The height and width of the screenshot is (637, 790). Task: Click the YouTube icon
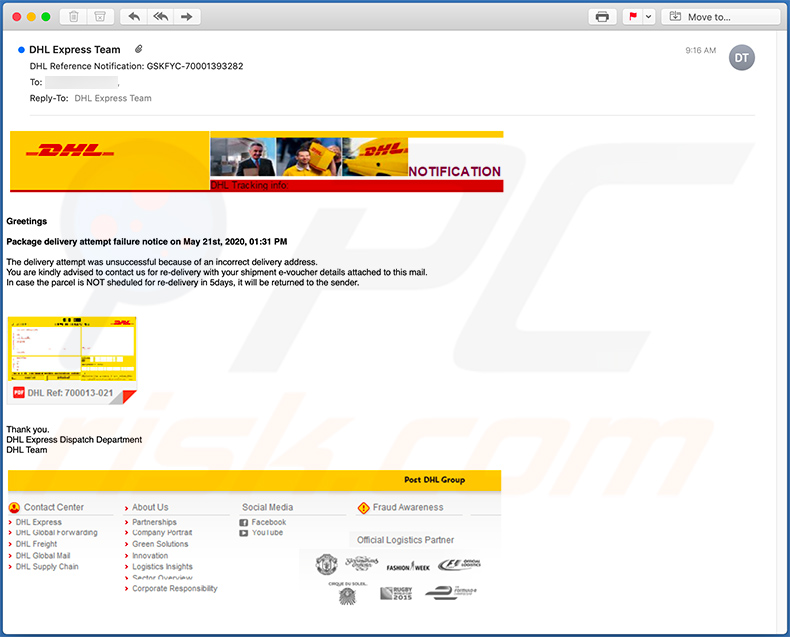(x=243, y=533)
